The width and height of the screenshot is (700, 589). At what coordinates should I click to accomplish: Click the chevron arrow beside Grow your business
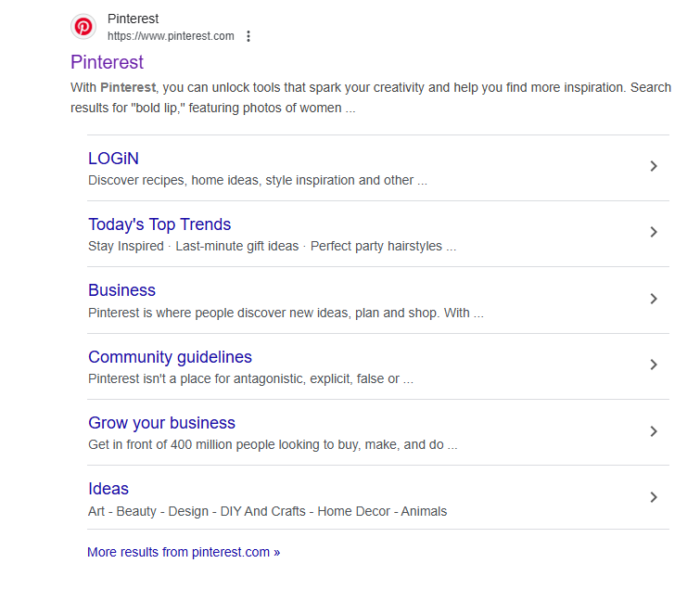[654, 431]
